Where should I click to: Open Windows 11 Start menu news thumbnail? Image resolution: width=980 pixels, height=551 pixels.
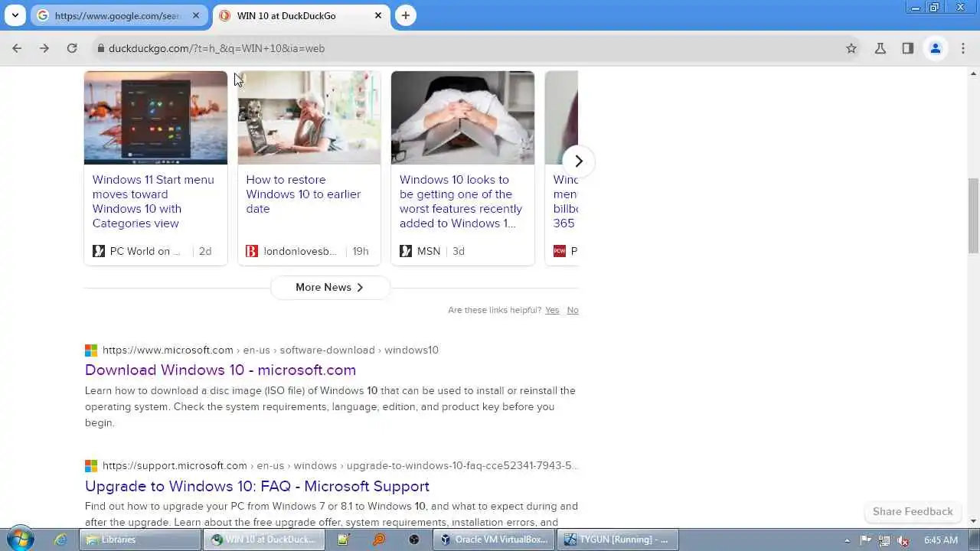[155, 118]
